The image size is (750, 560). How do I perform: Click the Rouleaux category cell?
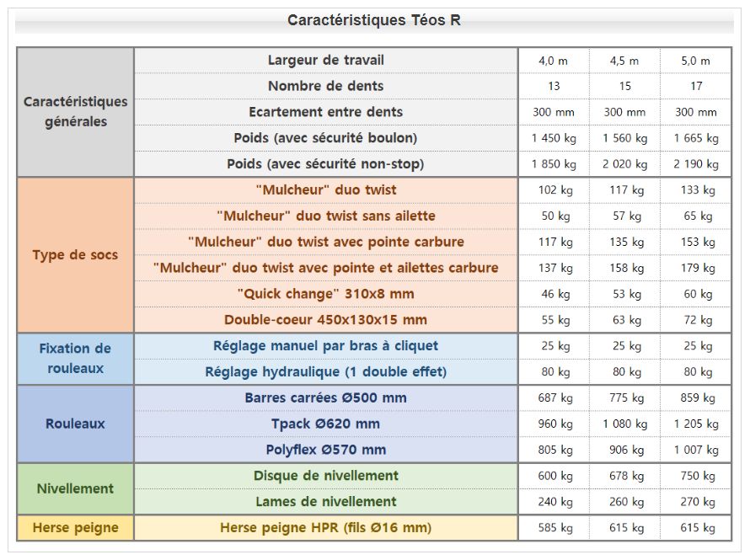[76, 424]
